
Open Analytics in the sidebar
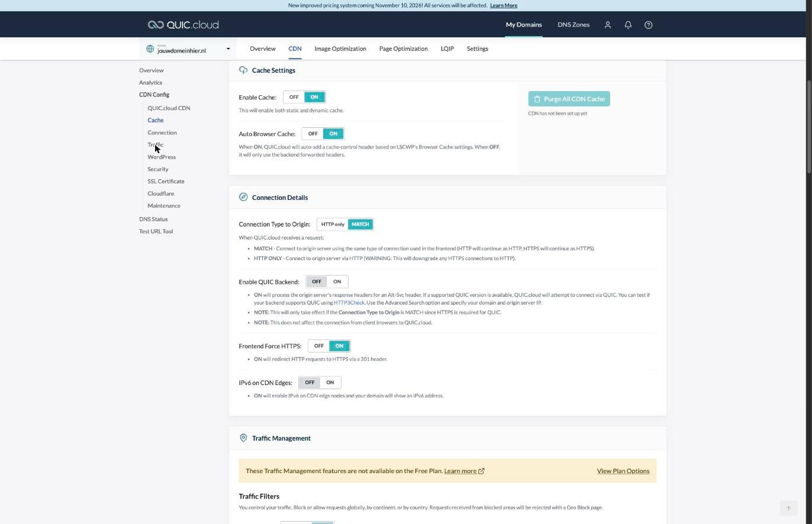coord(150,83)
